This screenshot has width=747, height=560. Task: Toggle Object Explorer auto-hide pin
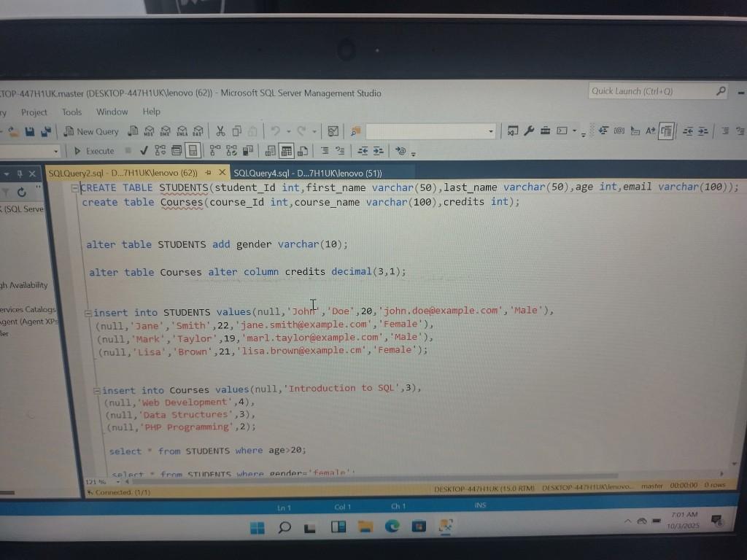coord(20,174)
